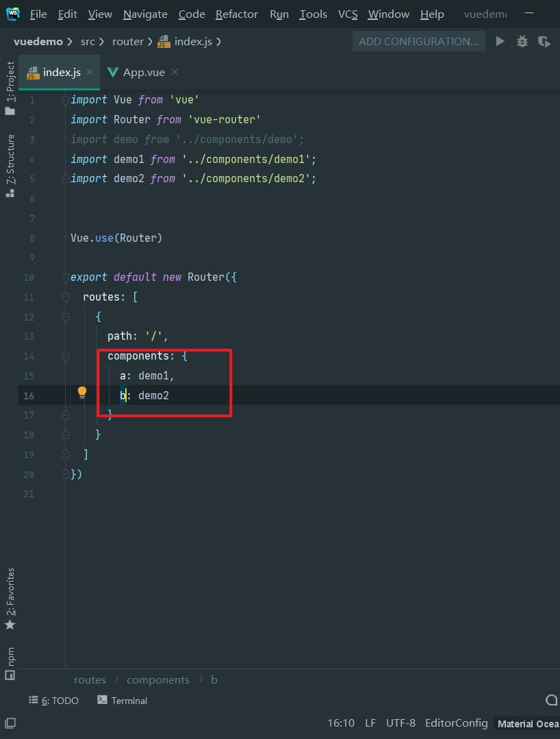Collapse the route object on line 12
The width and height of the screenshot is (560, 739).
point(66,316)
